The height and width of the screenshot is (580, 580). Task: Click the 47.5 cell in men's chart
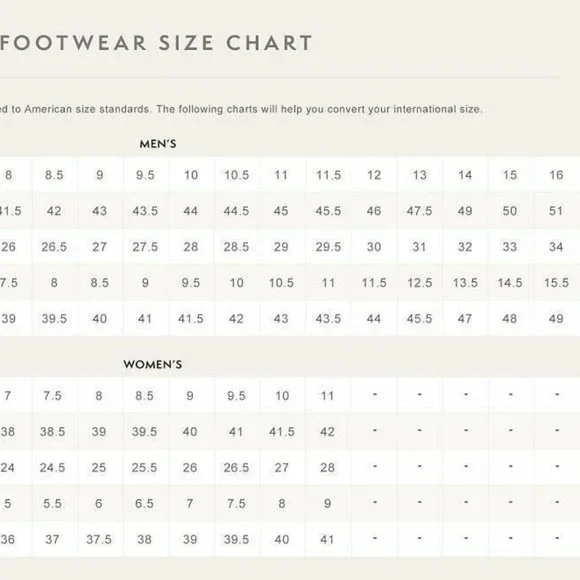pos(419,210)
